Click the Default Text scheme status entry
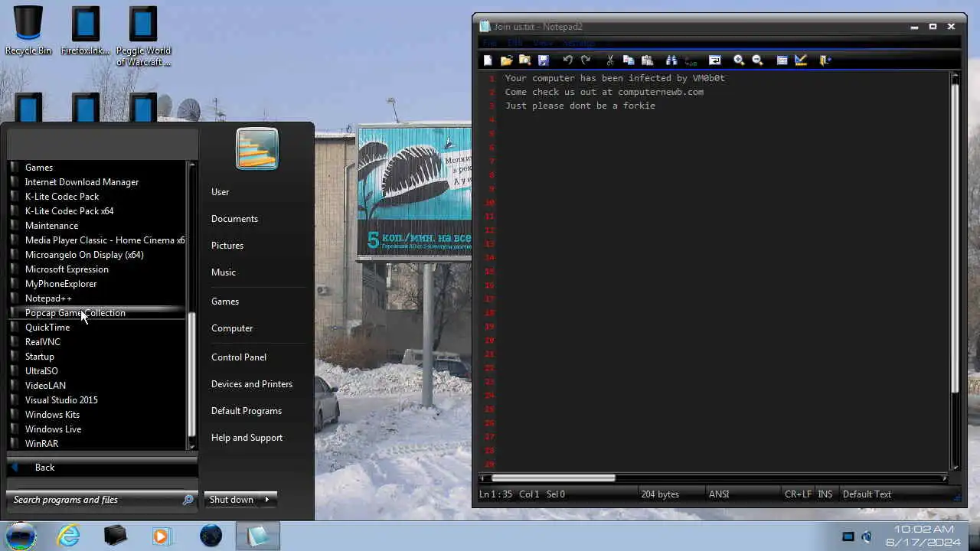 [x=867, y=494]
